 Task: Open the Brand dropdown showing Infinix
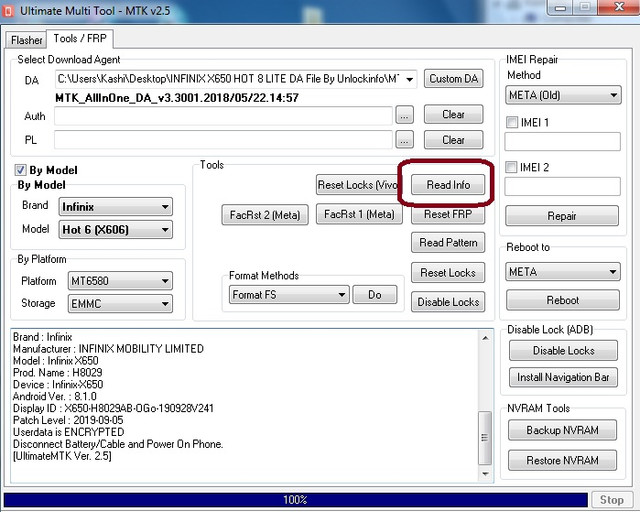[x=116, y=207]
